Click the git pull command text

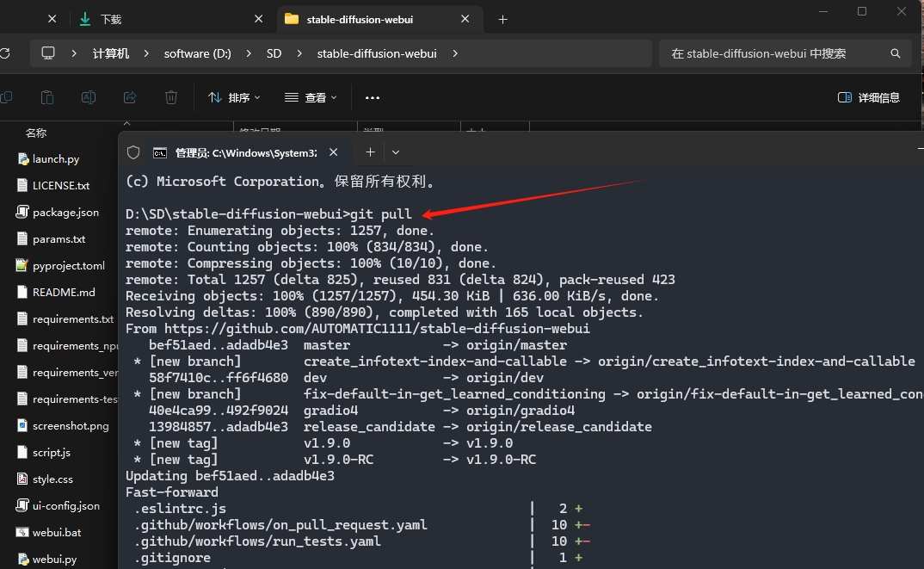pos(381,214)
